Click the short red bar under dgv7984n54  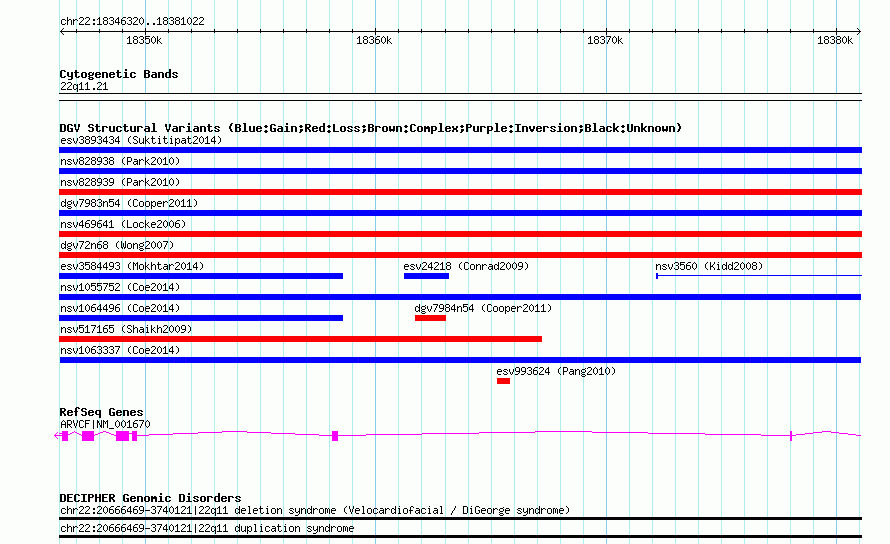[430, 318]
